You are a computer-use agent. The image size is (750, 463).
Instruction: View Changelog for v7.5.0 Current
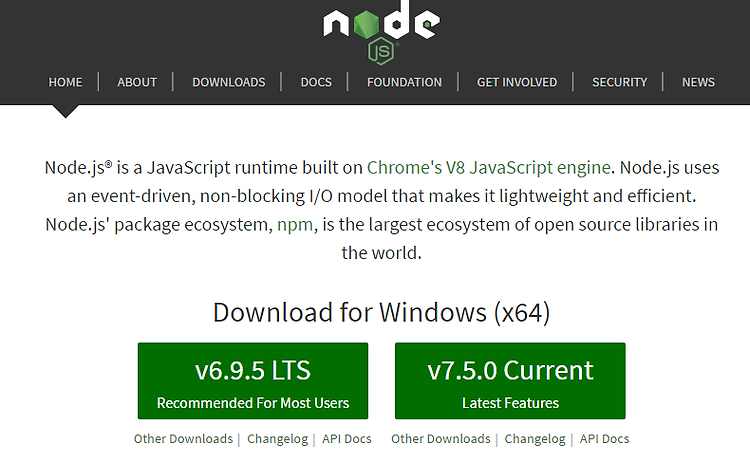535,439
